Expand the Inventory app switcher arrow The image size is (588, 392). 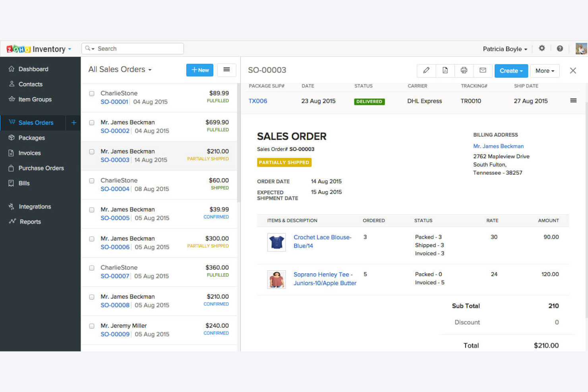(x=70, y=49)
